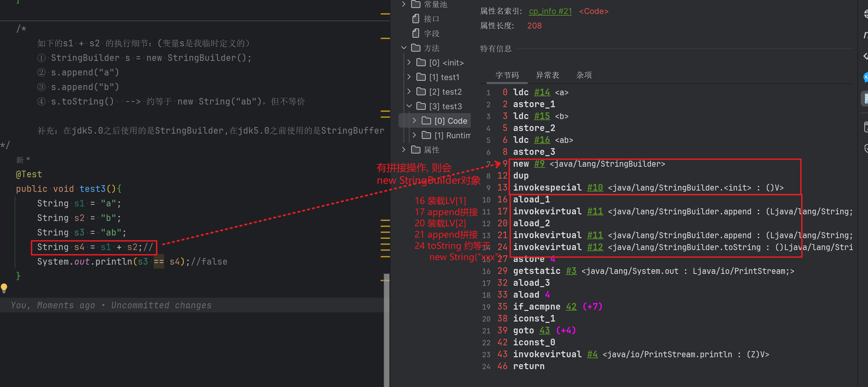This screenshot has height=387, width=868.
Task: Collapse the [3] test3 method node
Action: [x=409, y=106]
